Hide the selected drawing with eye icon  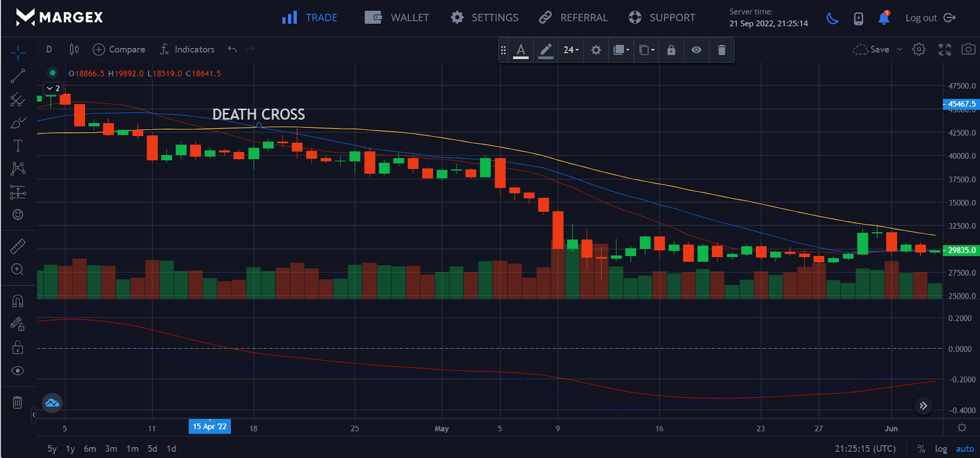696,50
